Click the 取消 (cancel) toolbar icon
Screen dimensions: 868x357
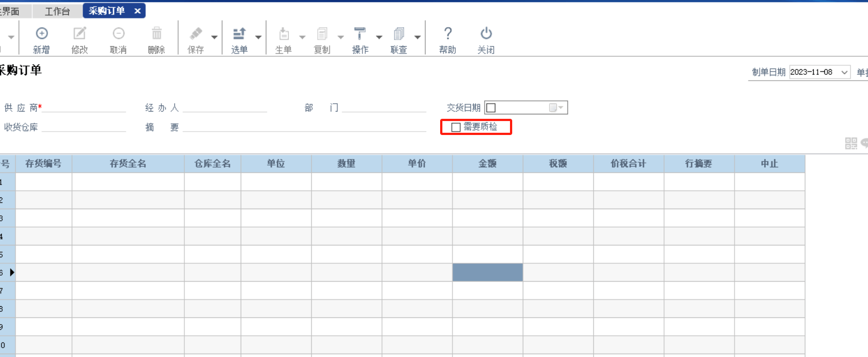pos(118,33)
